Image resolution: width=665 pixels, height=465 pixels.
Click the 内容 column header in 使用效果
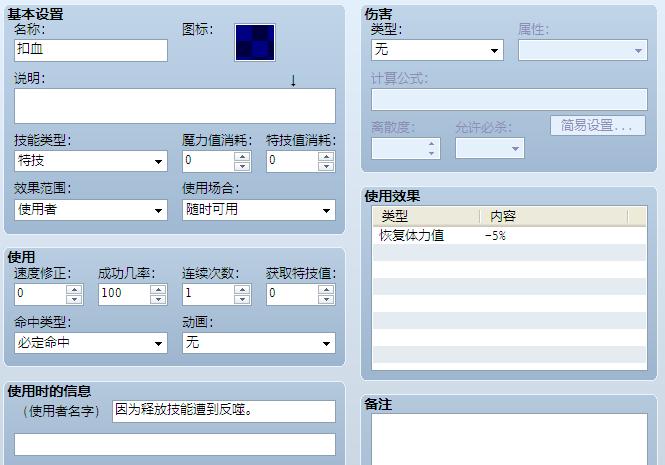(x=554, y=216)
